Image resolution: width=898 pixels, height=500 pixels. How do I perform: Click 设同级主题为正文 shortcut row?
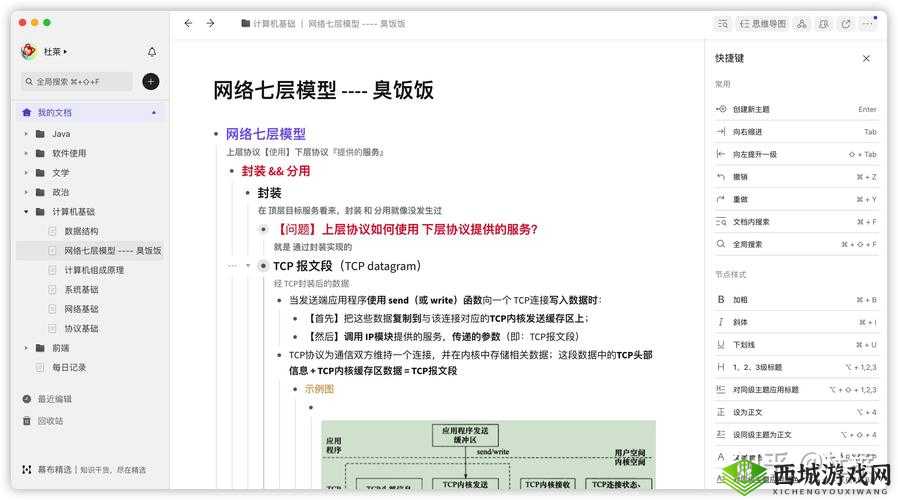pos(796,435)
